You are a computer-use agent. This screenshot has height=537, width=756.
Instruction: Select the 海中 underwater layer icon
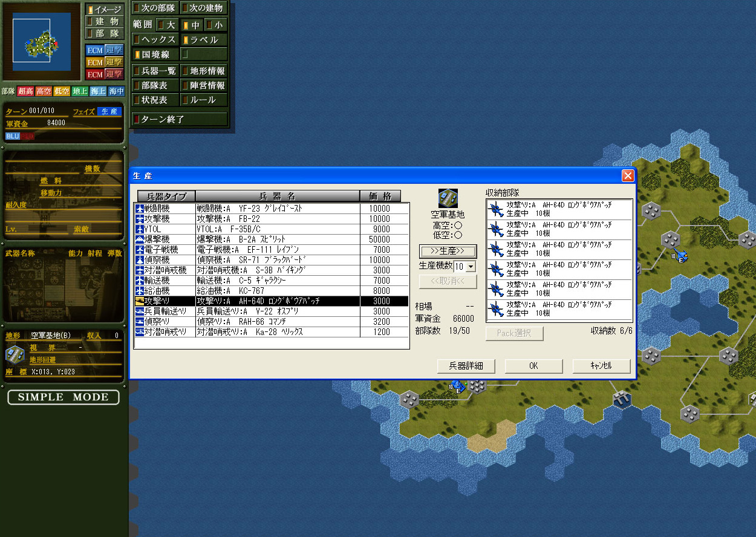[116, 91]
